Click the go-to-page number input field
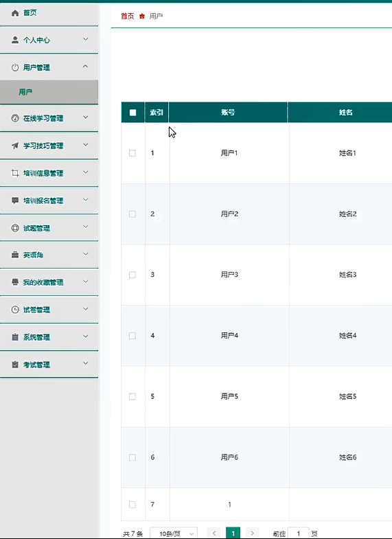 point(298,533)
